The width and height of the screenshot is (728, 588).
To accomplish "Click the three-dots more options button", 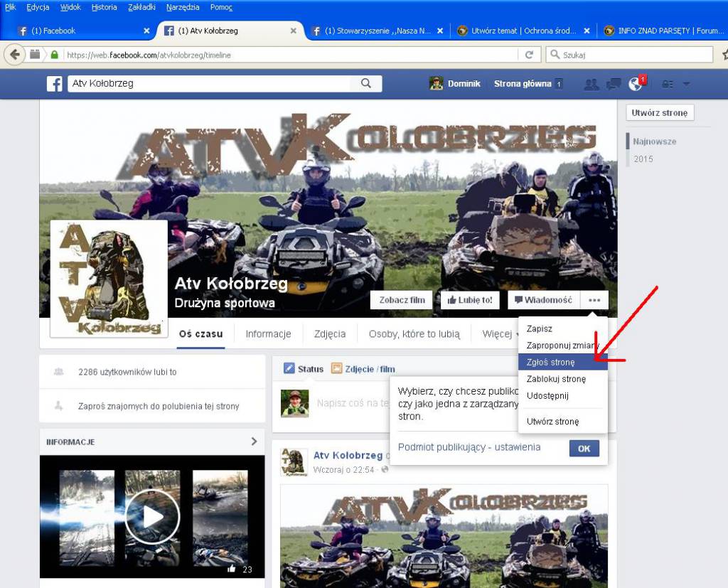I will coord(594,300).
